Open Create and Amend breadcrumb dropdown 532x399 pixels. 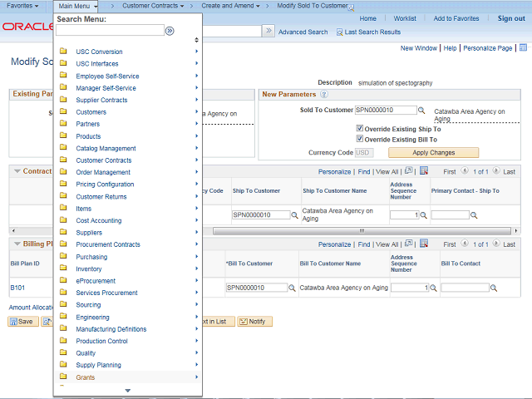coord(231,6)
